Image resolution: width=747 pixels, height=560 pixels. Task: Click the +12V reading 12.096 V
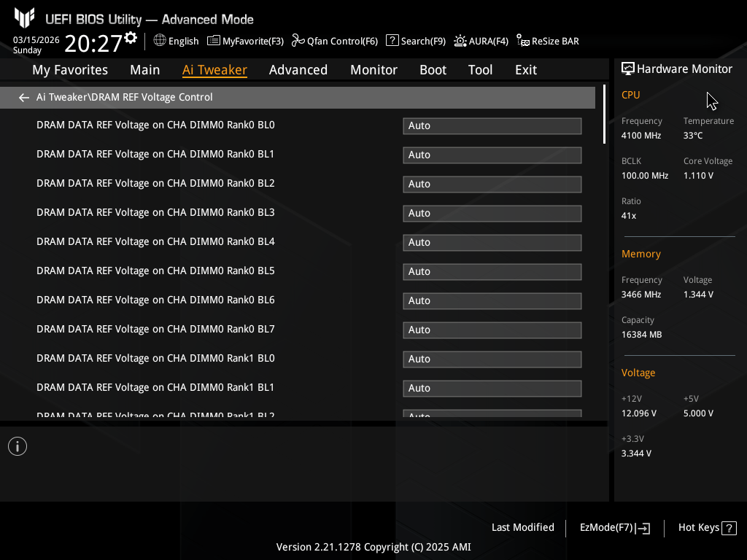click(x=638, y=413)
